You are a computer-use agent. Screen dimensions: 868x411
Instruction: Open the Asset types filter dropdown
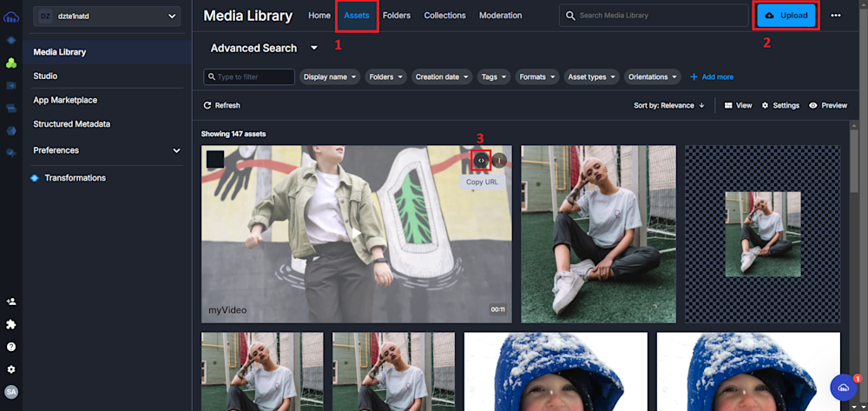point(592,77)
